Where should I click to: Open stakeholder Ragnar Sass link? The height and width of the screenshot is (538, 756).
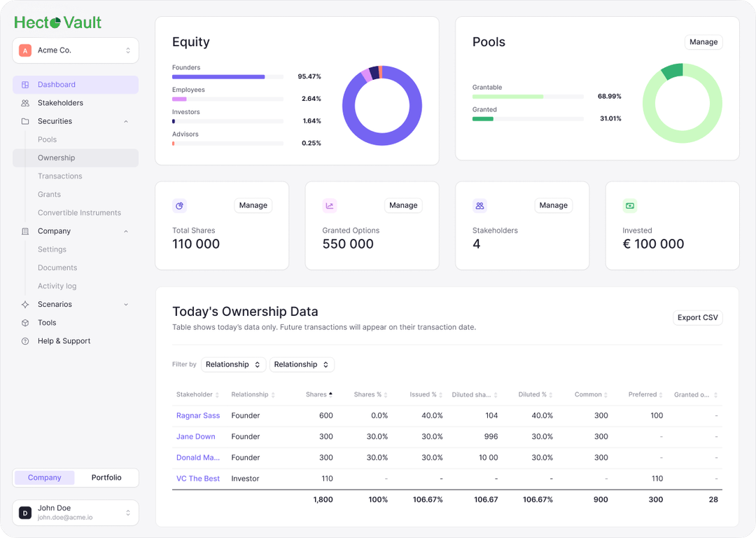[197, 415]
